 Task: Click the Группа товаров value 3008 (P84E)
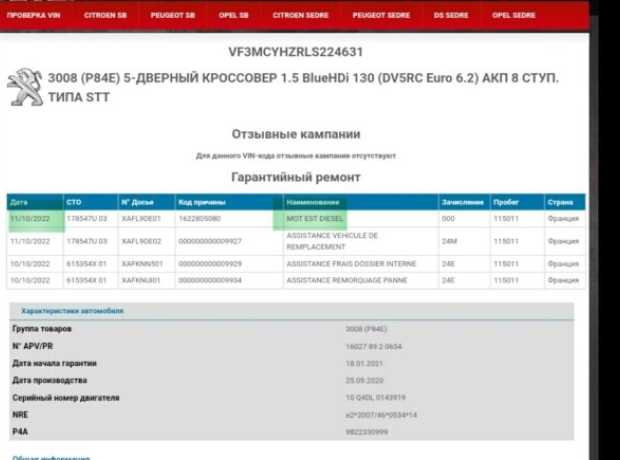tap(366, 329)
